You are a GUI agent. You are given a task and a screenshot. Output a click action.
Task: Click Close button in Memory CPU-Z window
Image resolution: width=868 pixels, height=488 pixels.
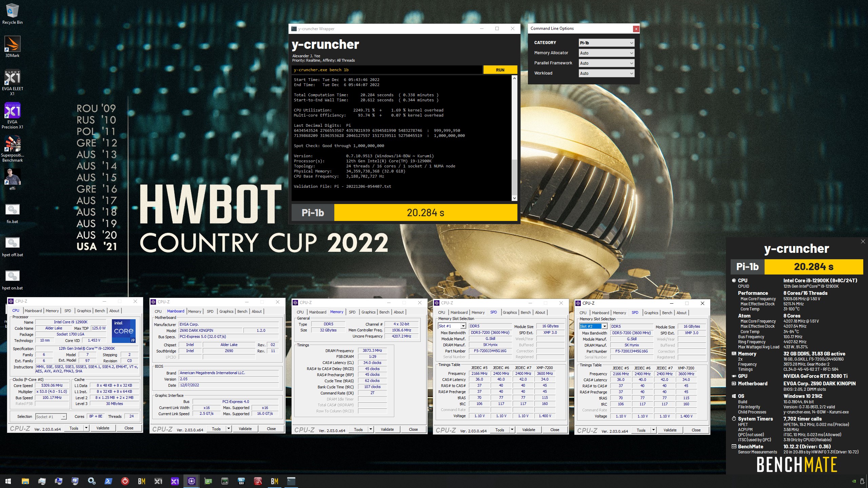click(413, 429)
